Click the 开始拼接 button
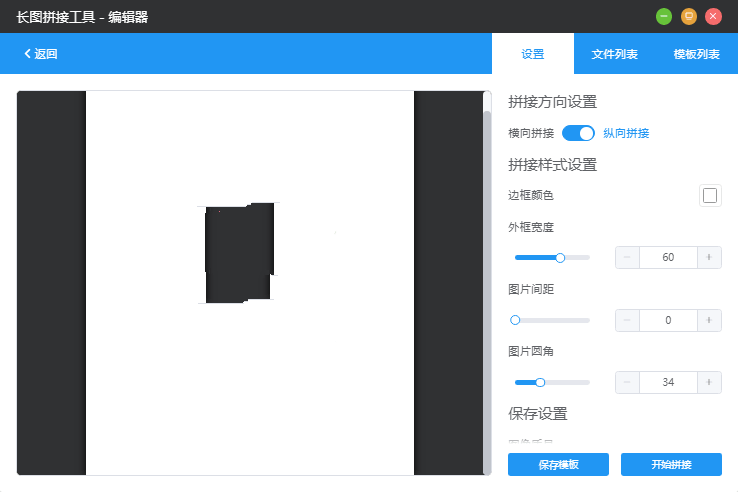 (671, 465)
